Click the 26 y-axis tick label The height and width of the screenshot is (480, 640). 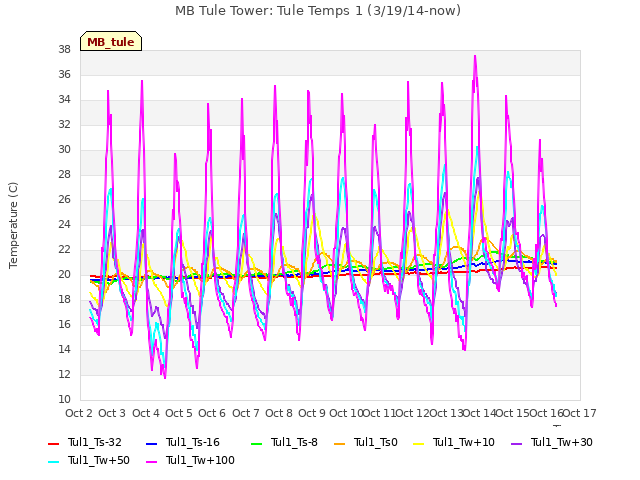coord(64,200)
